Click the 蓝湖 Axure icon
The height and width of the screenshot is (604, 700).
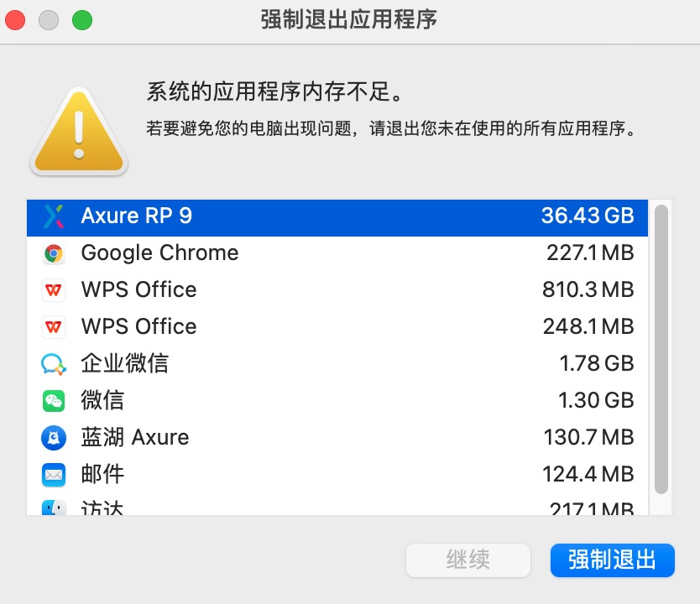tap(54, 438)
